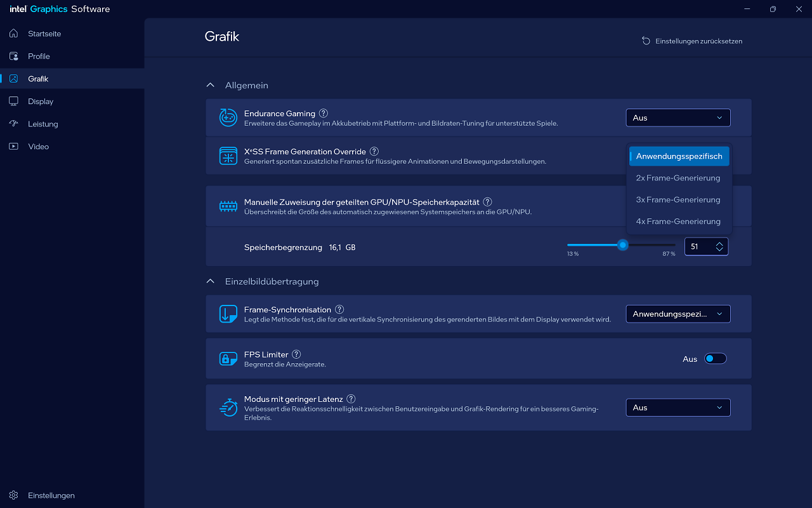Image resolution: width=812 pixels, height=508 pixels.
Task: Select the Grafik sidebar entry
Action: coord(72,79)
